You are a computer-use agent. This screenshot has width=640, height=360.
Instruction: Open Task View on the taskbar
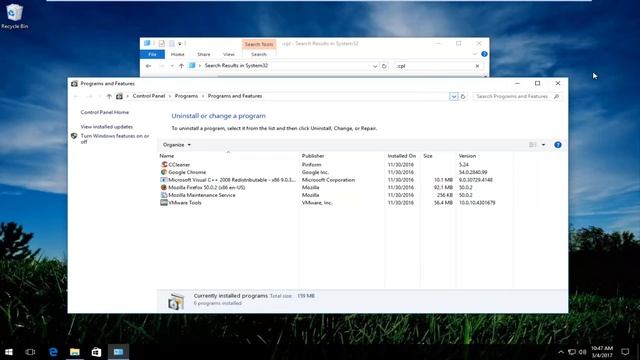(x=30, y=352)
